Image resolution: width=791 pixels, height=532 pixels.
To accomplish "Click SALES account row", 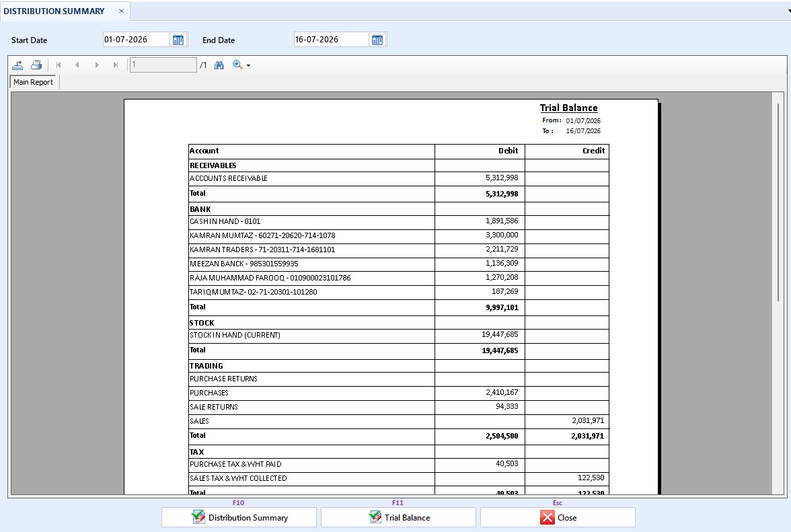I will 398,421.
